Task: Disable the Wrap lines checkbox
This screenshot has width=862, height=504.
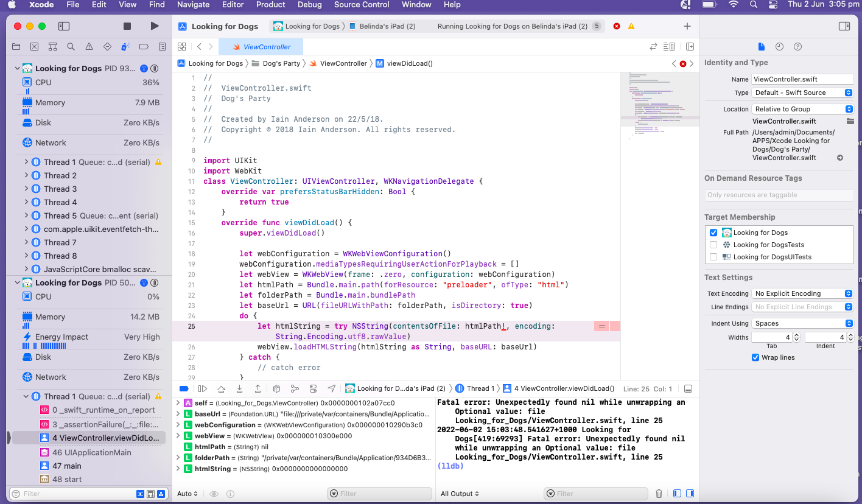Action: pyautogui.click(x=755, y=357)
